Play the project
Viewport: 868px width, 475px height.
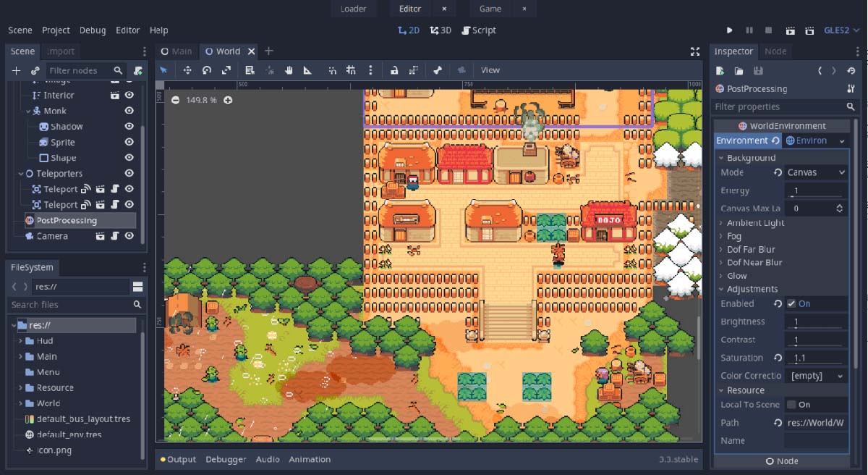(729, 30)
